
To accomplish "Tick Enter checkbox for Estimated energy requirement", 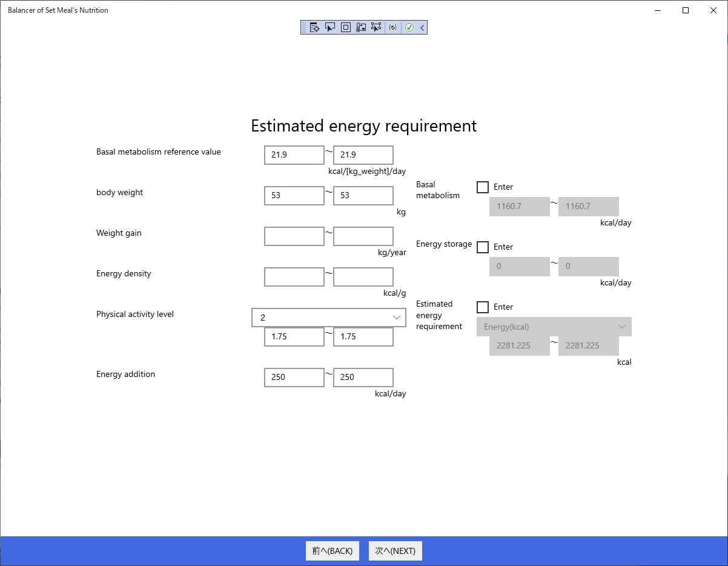I will [483, 307].
